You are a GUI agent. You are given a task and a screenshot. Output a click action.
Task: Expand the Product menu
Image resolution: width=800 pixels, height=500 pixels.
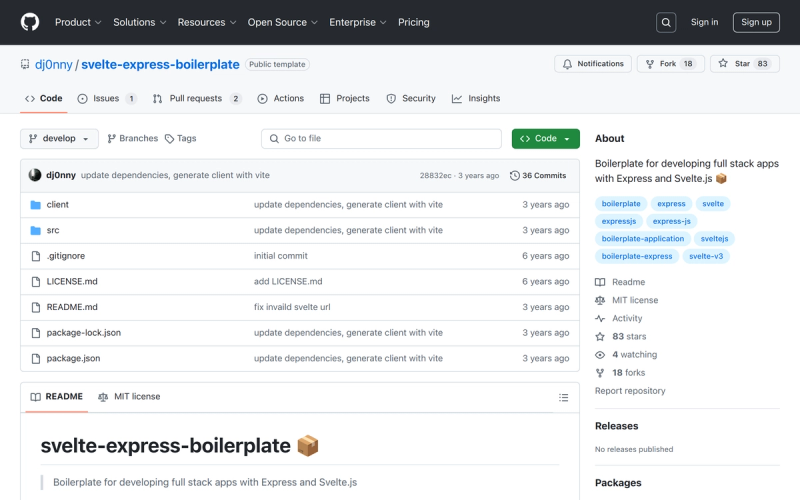(x=78, y=22)
